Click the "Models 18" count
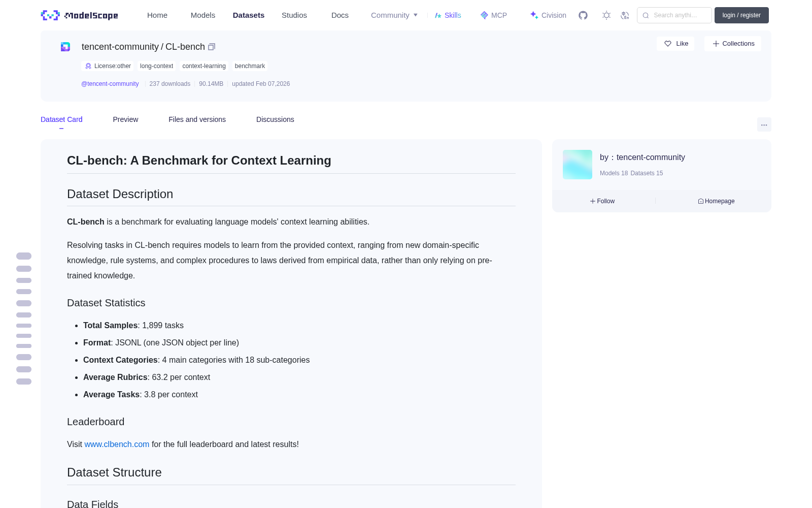 click(614, 173)
